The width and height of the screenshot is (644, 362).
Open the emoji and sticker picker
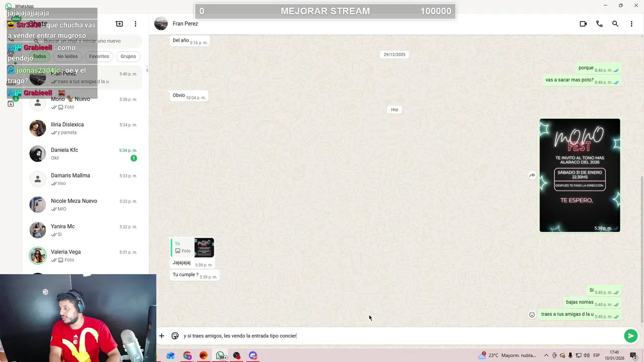coord(175,336)
